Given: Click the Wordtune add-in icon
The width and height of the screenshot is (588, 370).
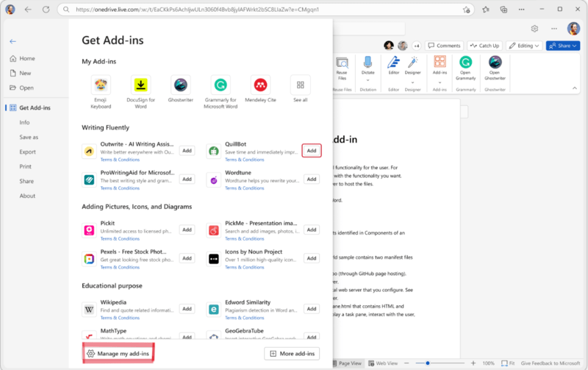Looking at the screenshot, I should click(214, 179).
